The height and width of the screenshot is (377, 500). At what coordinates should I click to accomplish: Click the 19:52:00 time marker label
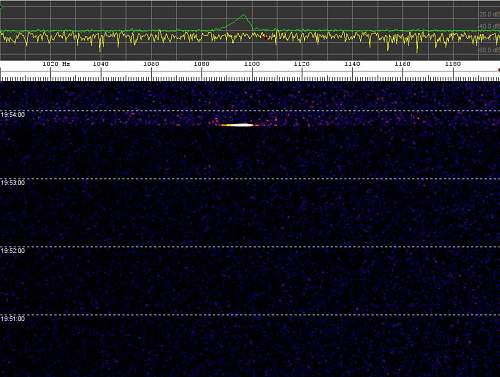(13, 251)
